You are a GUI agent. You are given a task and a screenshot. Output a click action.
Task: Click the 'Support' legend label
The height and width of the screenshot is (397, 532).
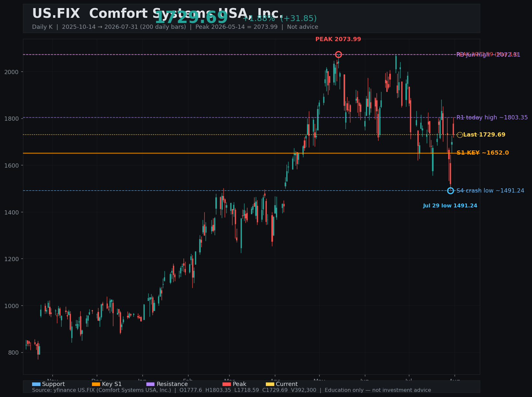coord(53,384)
